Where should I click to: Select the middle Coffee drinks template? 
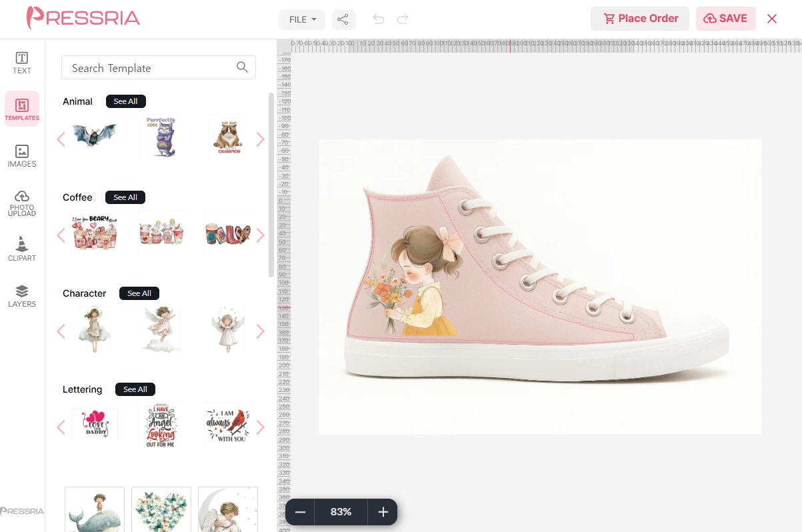pos(161,233)
